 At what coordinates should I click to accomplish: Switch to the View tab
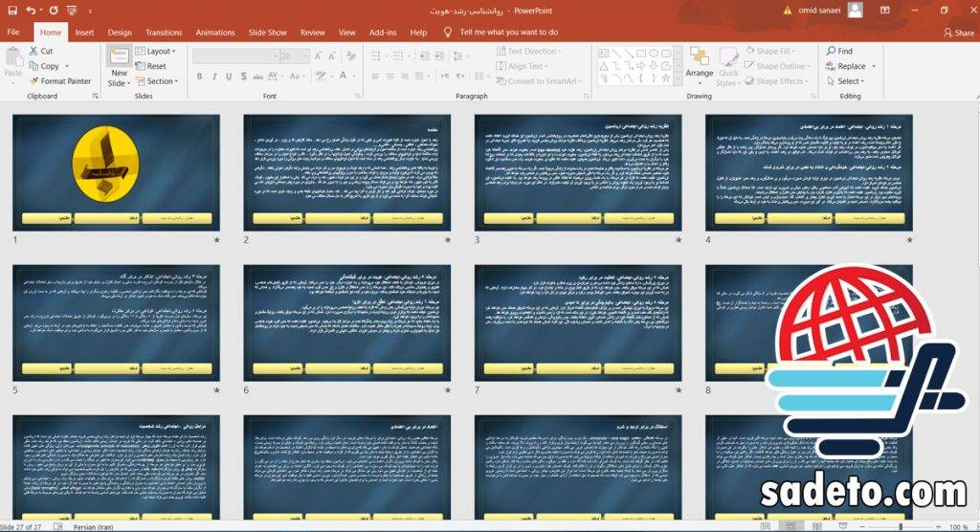point(346,32)
